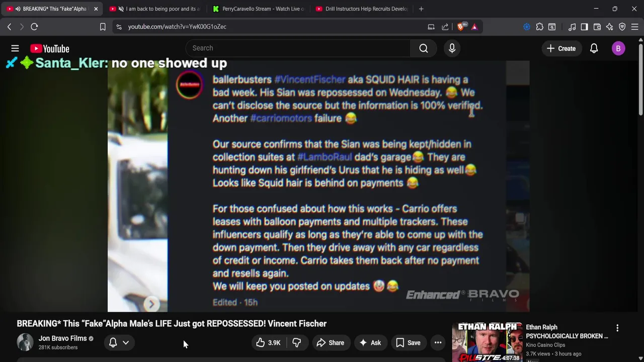Viewport: 644px width, 362px height.
Task: Open the blue circular extension icon
Action: (527, 27)
